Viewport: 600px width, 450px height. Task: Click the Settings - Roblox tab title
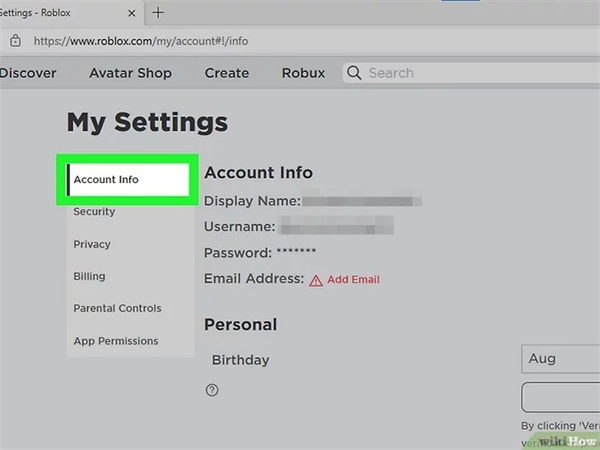coord(35,13)
